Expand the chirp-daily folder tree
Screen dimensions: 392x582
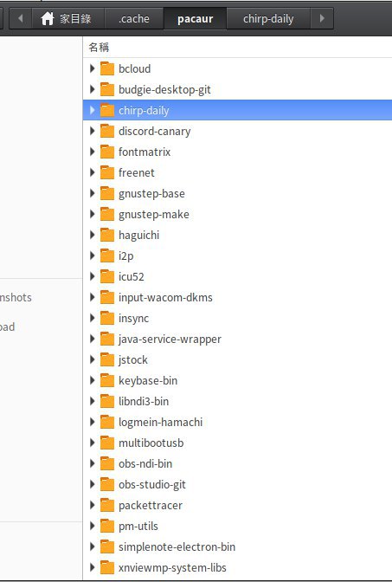[93, 110]
